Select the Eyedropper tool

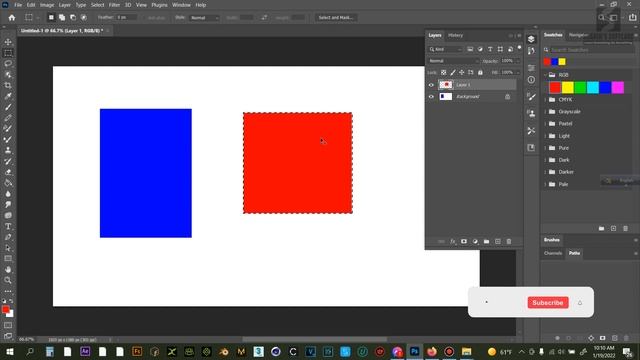click(x=8, y=96)
